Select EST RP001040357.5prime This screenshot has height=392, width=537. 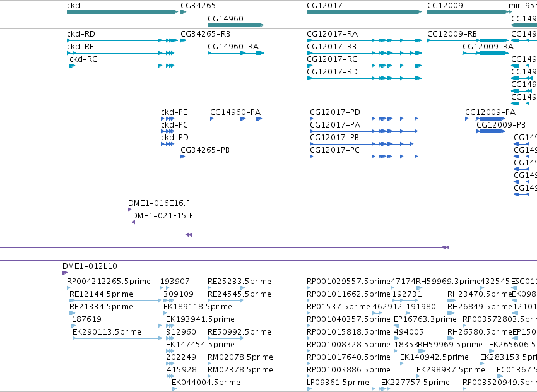tap(309, 326)
